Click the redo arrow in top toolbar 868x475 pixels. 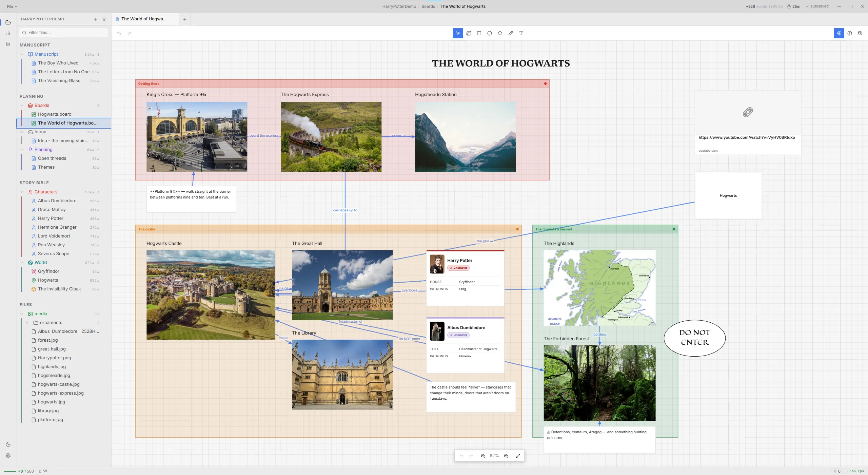point(129,33)
